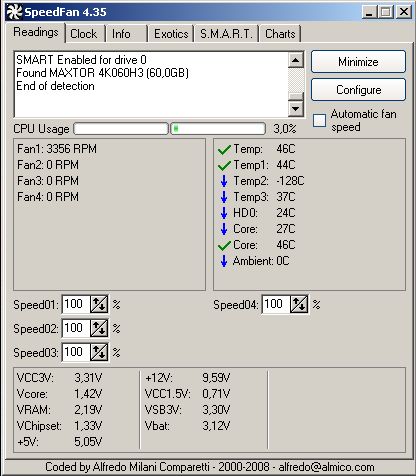Click the +12V '9,59V' reading
Viewport: 416px width, 476px height.
pos(216,378)
